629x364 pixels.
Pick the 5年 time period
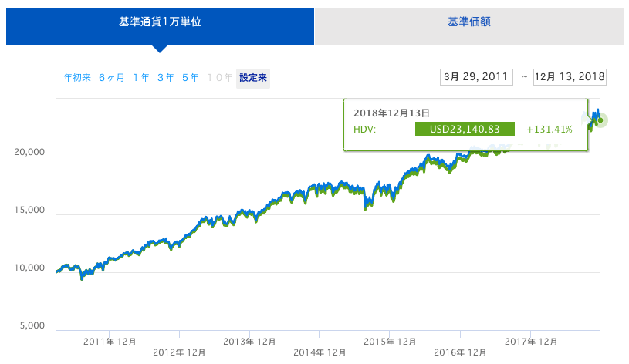(x=190, y=78)
